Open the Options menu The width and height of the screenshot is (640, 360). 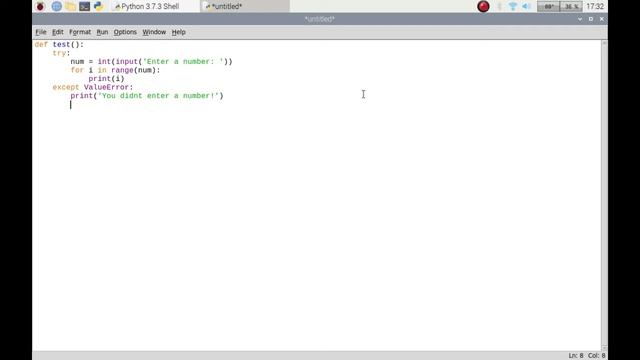[x=125, y=32]
